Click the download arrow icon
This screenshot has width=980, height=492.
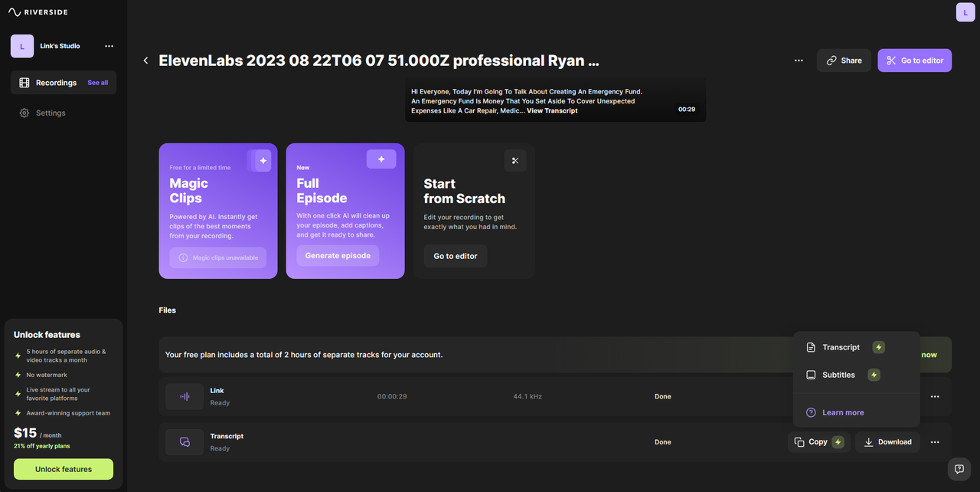click(x=869, y=442)
